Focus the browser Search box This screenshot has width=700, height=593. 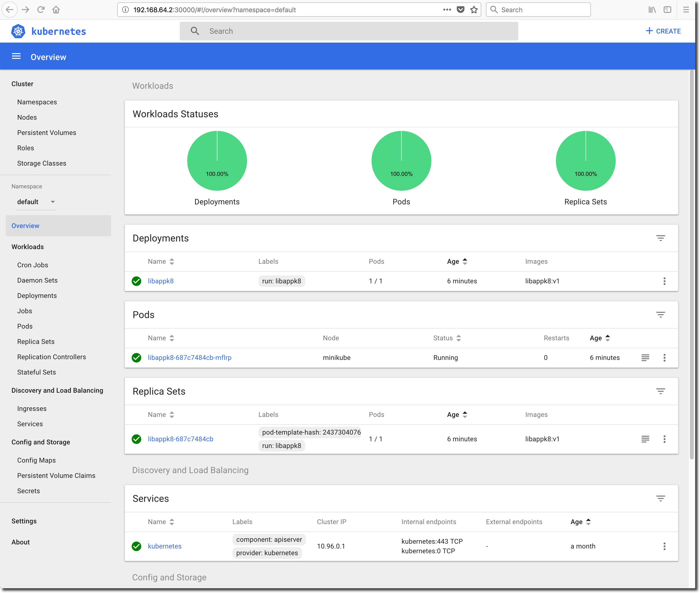point(538,10)
